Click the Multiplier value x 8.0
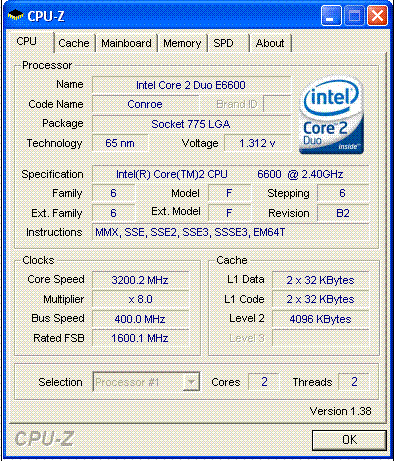The height and width of the screenshot is (461, 398). (x=140, y=299)
